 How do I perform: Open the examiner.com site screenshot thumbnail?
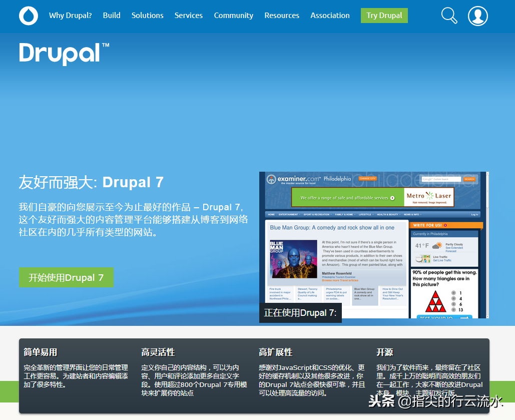[x=374, y=245]
